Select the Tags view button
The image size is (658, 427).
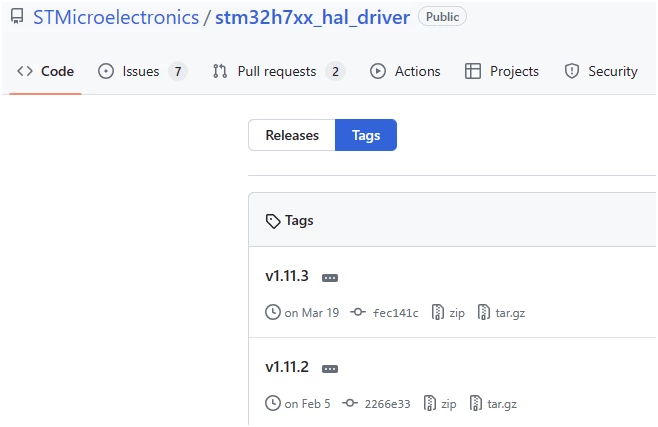coord(366,135)
